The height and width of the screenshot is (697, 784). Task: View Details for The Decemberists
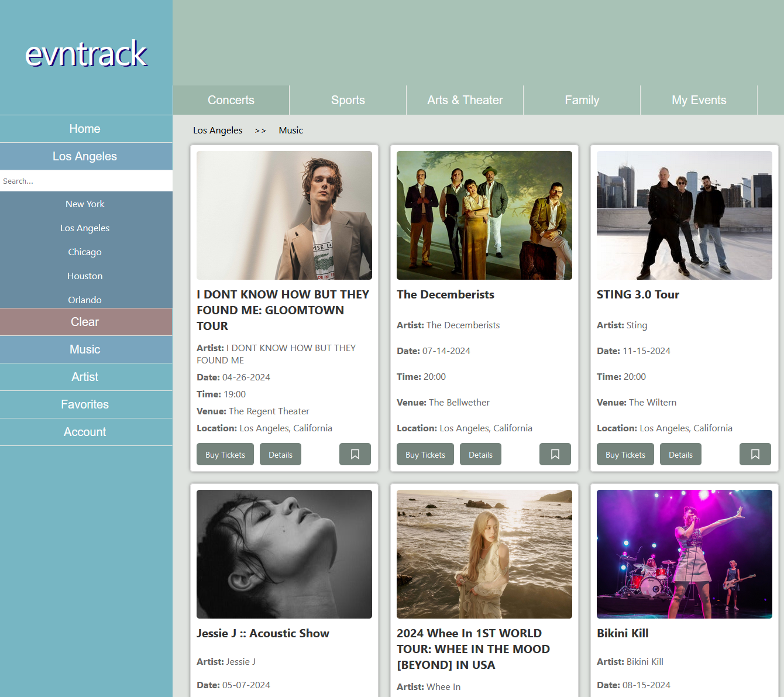tap(480, 454)
